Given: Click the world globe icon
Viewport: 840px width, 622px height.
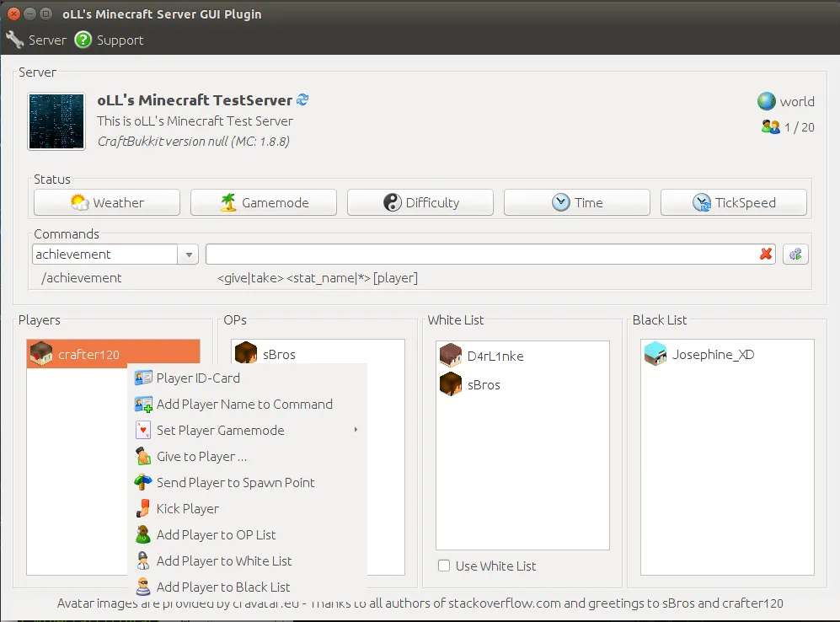Looking at the screenshot, I should click(x=766, y=101).
